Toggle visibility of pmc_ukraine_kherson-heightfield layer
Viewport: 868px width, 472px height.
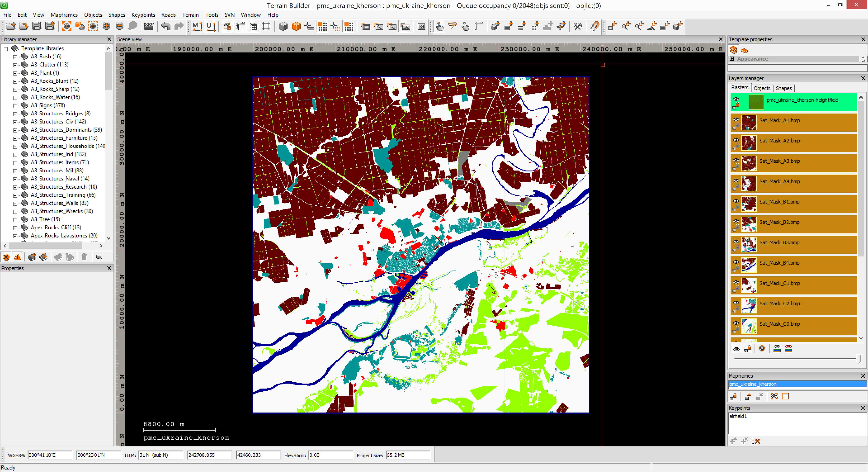736,99
